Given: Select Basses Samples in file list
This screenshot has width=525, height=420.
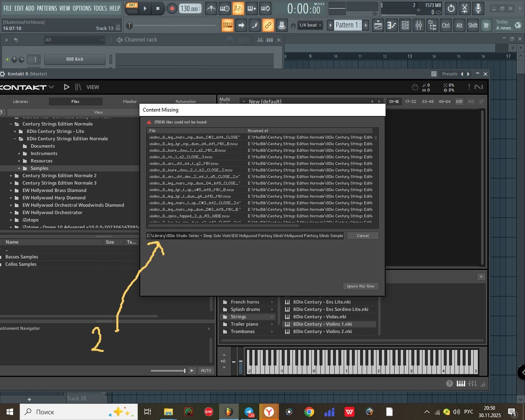Looking at the screenshot, I should click(x=21, y=257).
